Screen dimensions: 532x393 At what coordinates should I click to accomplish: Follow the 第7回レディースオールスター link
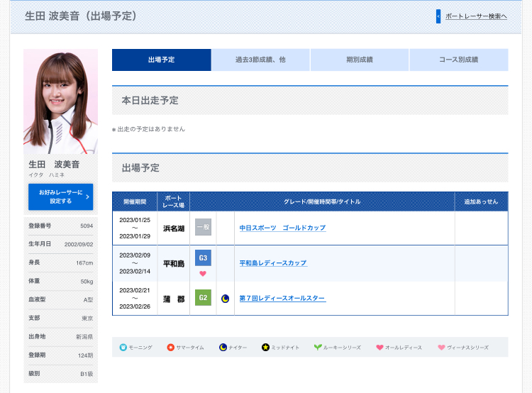(x=282, y=298)
